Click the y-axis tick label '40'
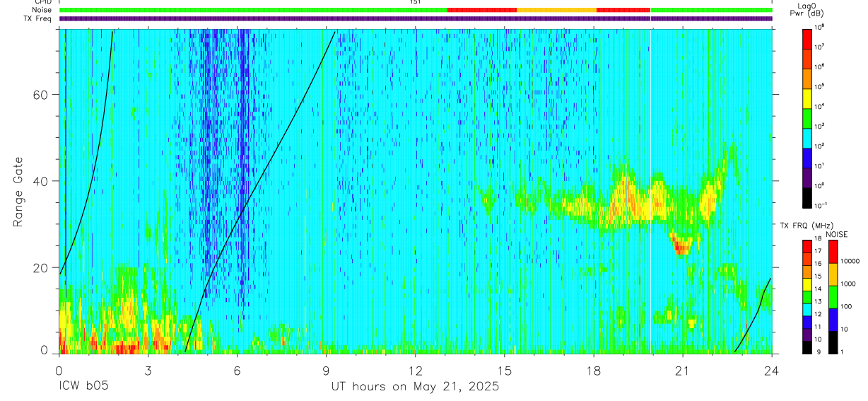Screen dimensions: 868x401 [x=40, y=181]
